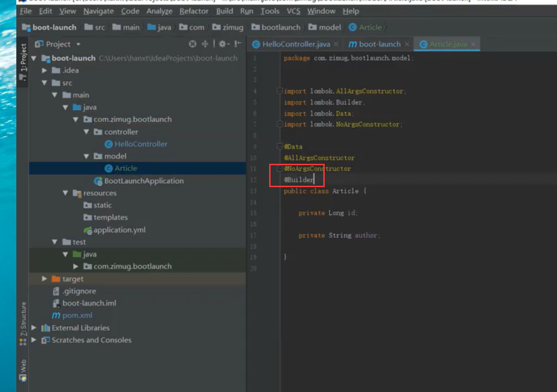
Task: Click the bootlaunch breadcrumb
Action: pos(276,28)
